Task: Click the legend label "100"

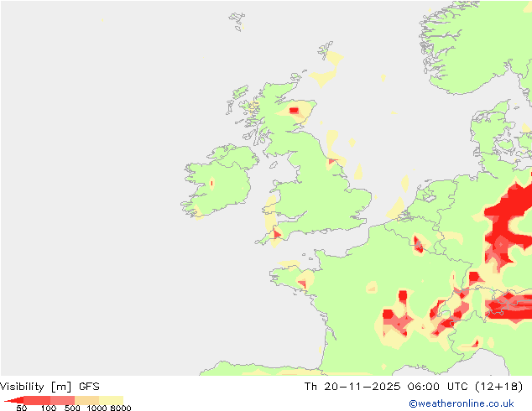Action: point(49,408)
